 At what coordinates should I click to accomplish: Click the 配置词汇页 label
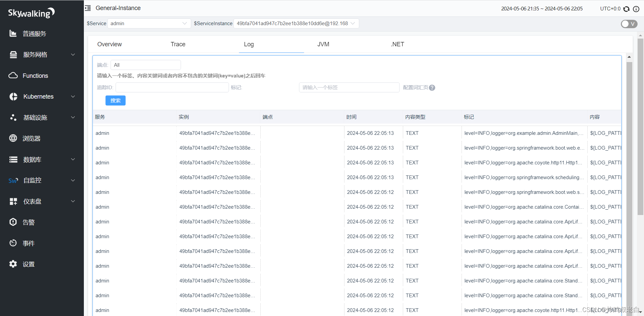pyautogui.click(x=416, y=88)
